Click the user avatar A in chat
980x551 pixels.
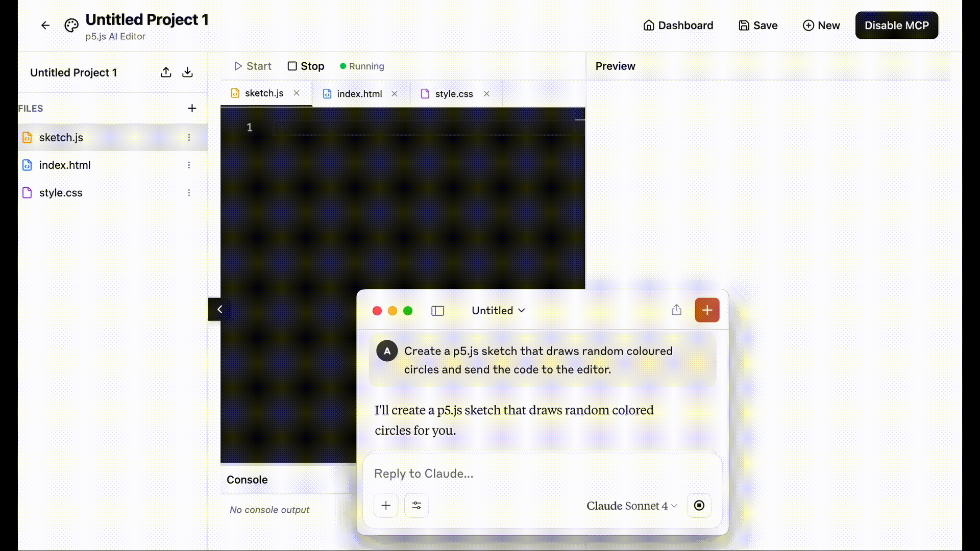[x=387, y=351]
